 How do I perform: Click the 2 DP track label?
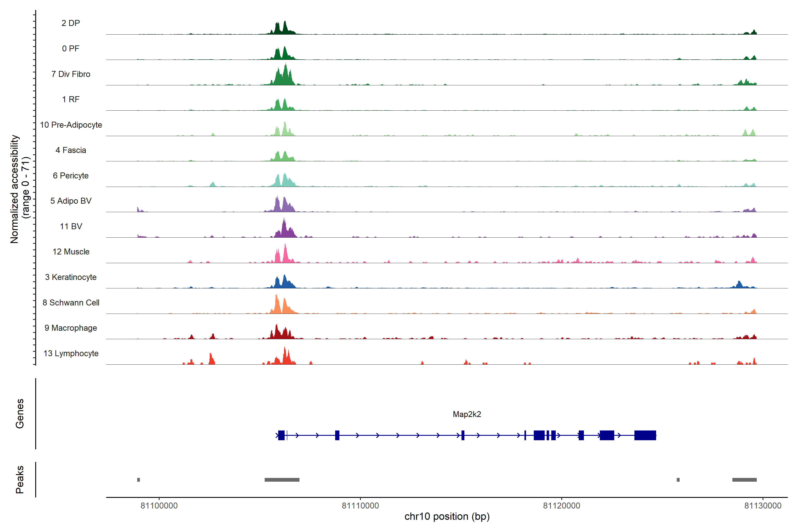coord(70,23)
